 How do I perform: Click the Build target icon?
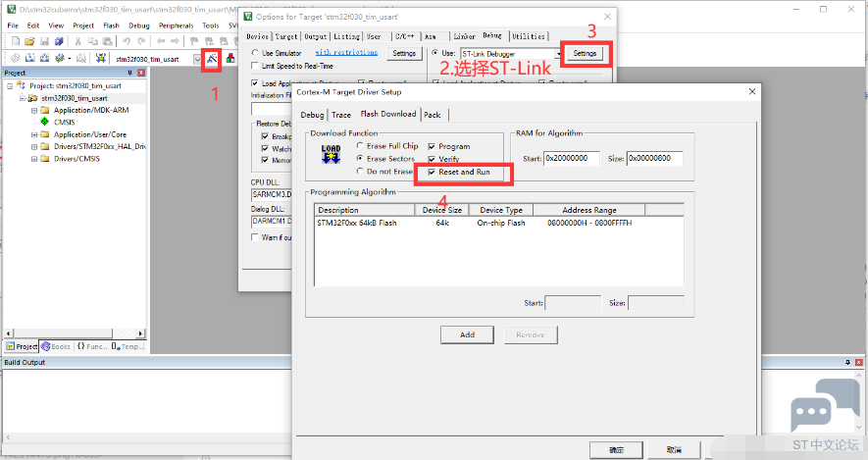[29, 58]
